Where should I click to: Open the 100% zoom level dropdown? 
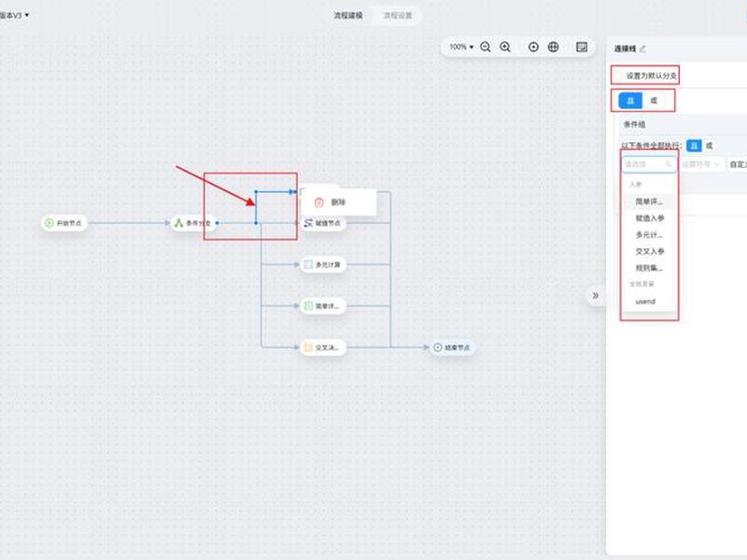coord(461,47)
